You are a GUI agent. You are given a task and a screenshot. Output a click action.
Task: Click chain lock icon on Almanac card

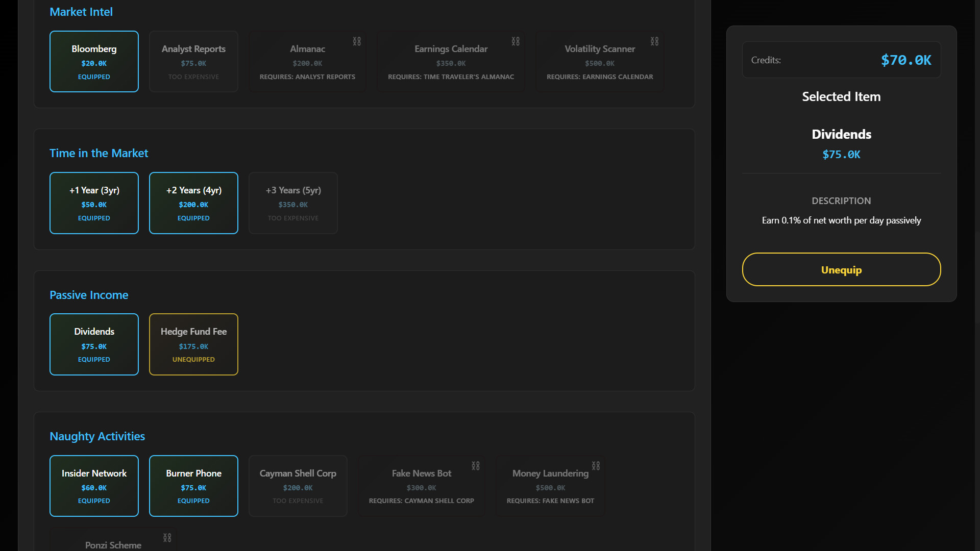click(x=357, y=41)
